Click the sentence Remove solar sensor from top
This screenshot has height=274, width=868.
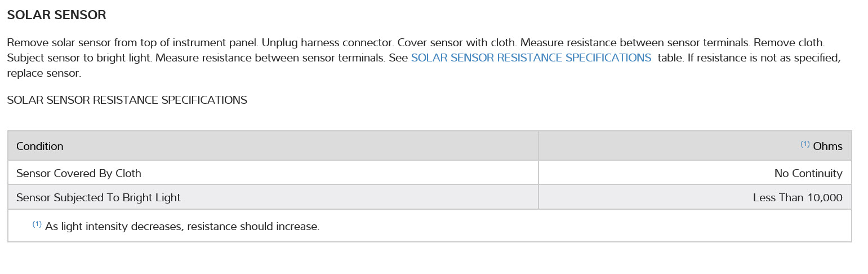click(132, 43)
